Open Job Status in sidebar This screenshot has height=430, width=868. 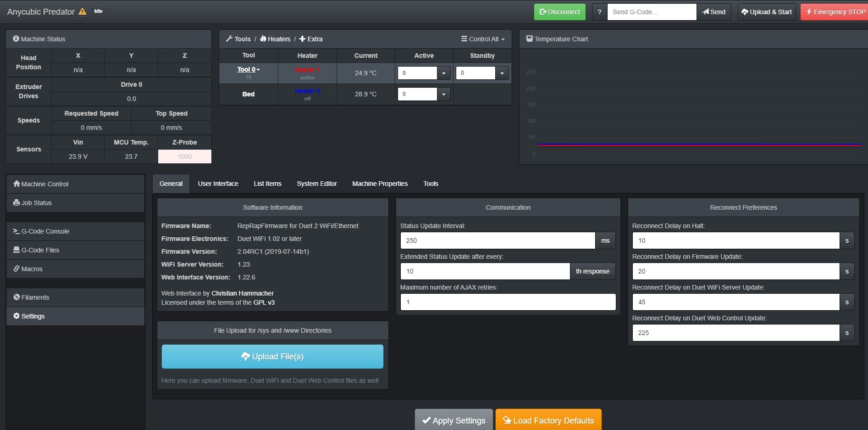coord(75,203)
